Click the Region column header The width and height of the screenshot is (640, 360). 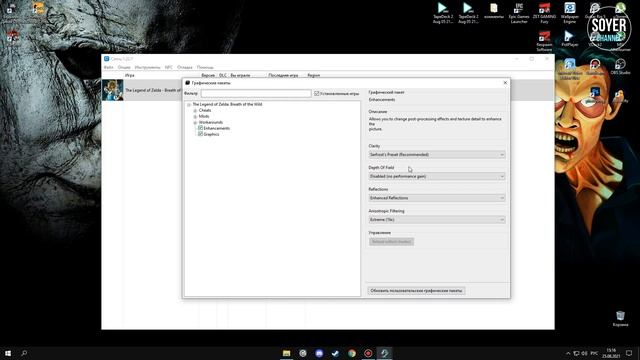313,76
